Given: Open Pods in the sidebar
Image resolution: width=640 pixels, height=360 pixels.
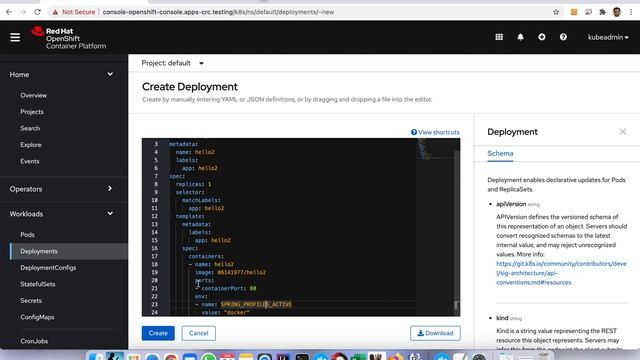Looking at the screenshot, I should tap(27, 235).
